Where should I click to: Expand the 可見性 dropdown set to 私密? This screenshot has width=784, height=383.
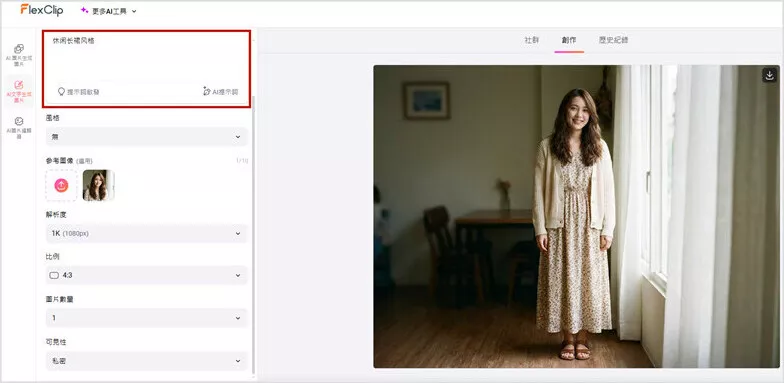[x=146, y=360]
